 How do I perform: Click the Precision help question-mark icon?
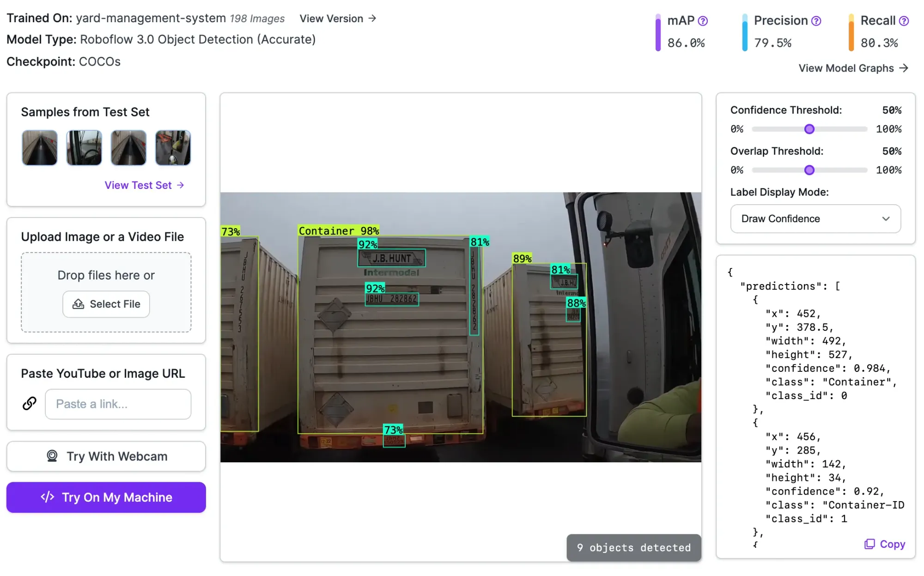[x=816, y=21]
